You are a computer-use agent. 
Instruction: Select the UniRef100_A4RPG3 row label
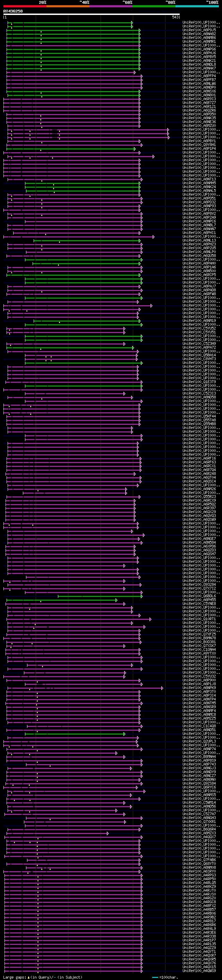(x=199, y=875)
